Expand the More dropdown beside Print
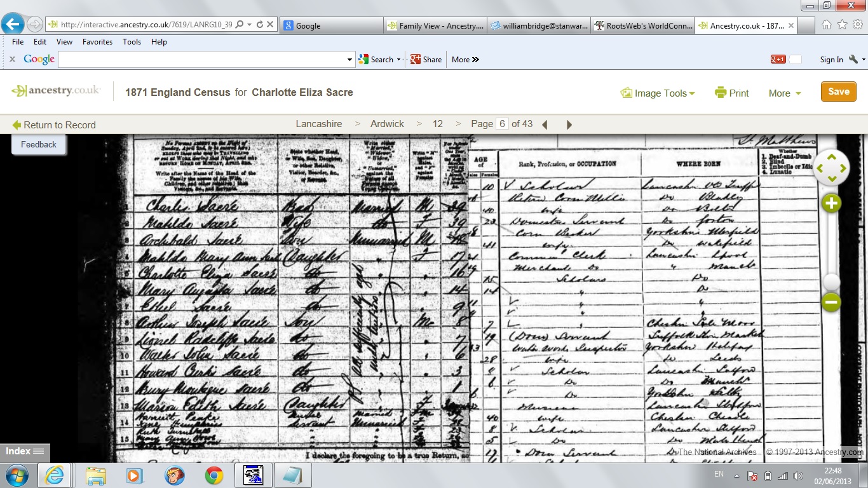Image resolution: width=868 pixels, height=488 pixels. pos(784,93)
